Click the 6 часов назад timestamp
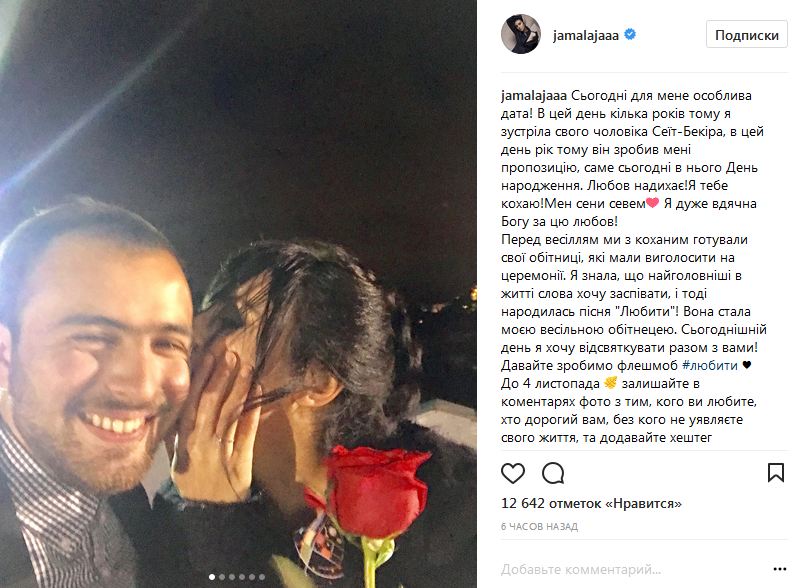Viewport: 793px width, 588px height. pos(539,526)
